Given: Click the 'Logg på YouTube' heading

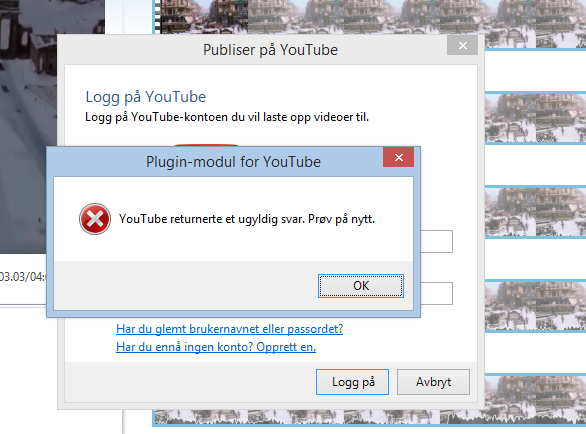Looking at the screenshot, I should click(x=146, y=97).
